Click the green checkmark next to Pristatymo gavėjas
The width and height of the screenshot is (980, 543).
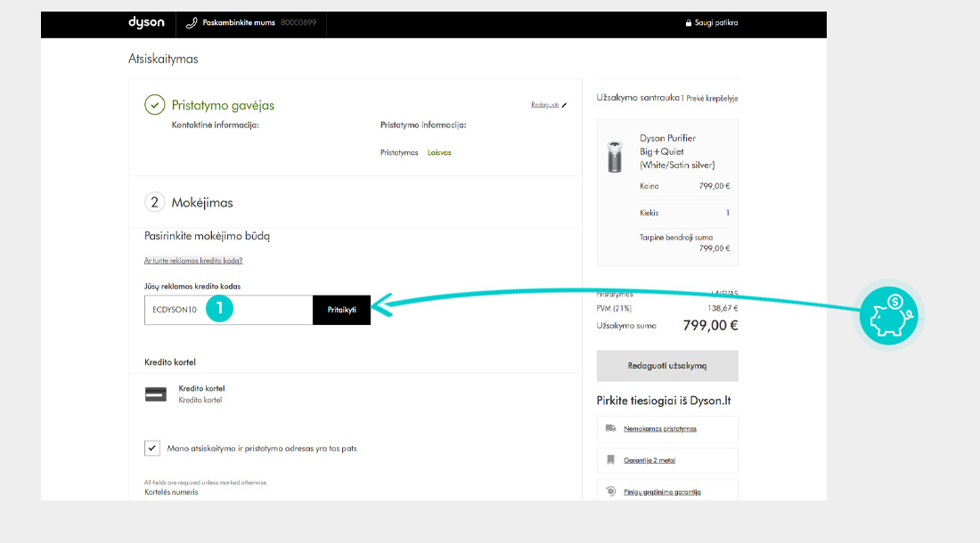coord(154,105)
